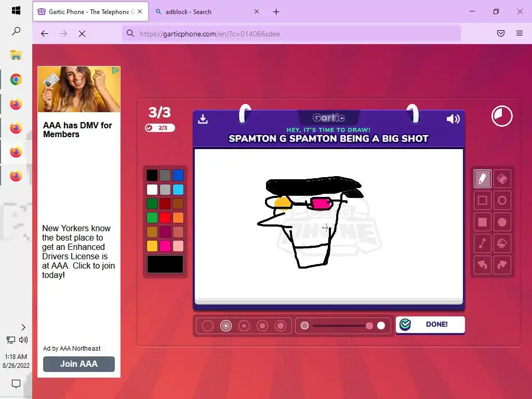Image resolution: width=532 pixels, height=399 pixels.
Task: Open File Explorer from the taskbar
Action: click(16, 55)
